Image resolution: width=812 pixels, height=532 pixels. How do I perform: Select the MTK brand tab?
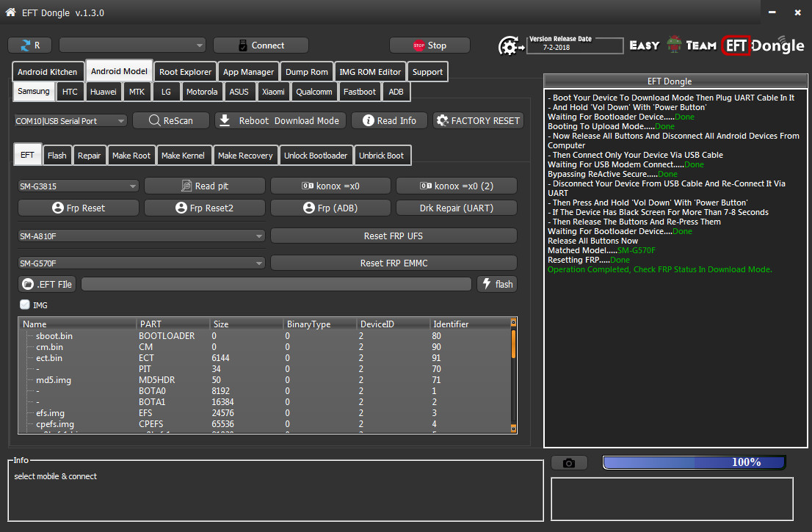[x=137, y=92]
